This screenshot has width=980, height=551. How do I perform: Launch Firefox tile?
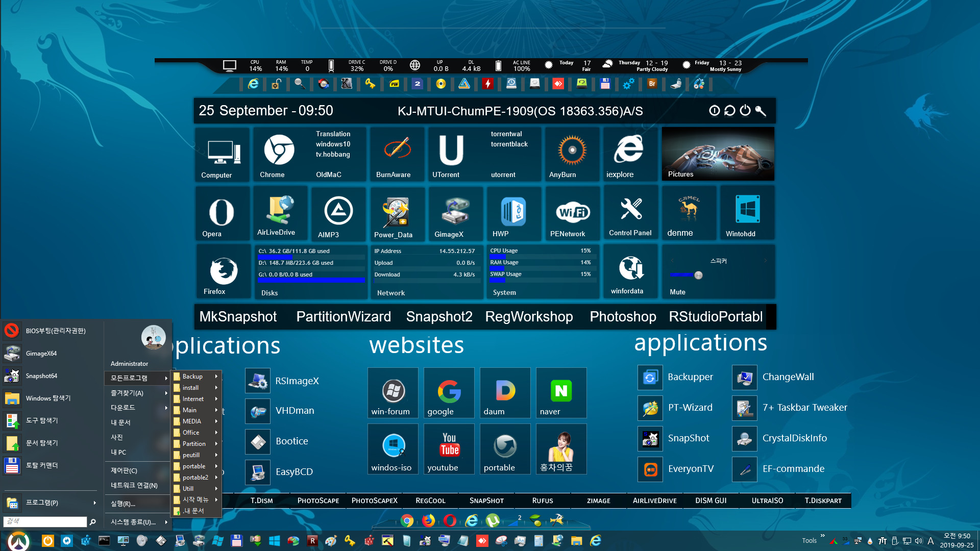pyautogui.click(x=223, y=271)
